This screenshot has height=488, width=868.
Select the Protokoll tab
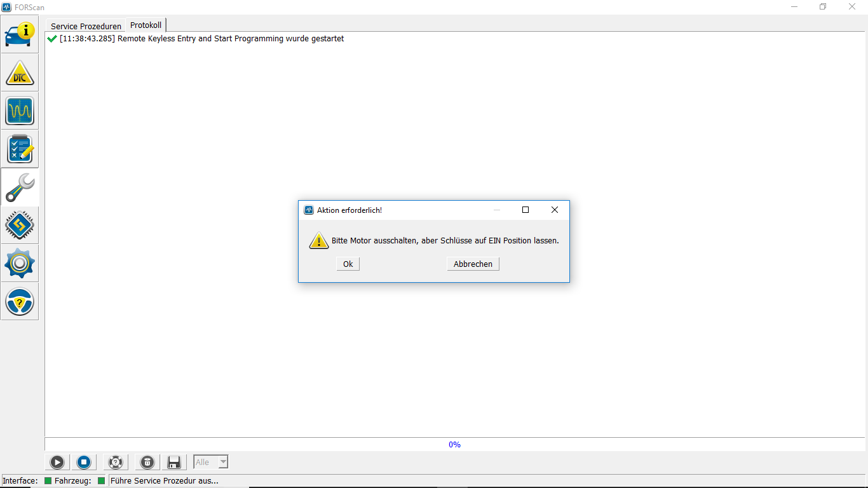click(146, 25)
